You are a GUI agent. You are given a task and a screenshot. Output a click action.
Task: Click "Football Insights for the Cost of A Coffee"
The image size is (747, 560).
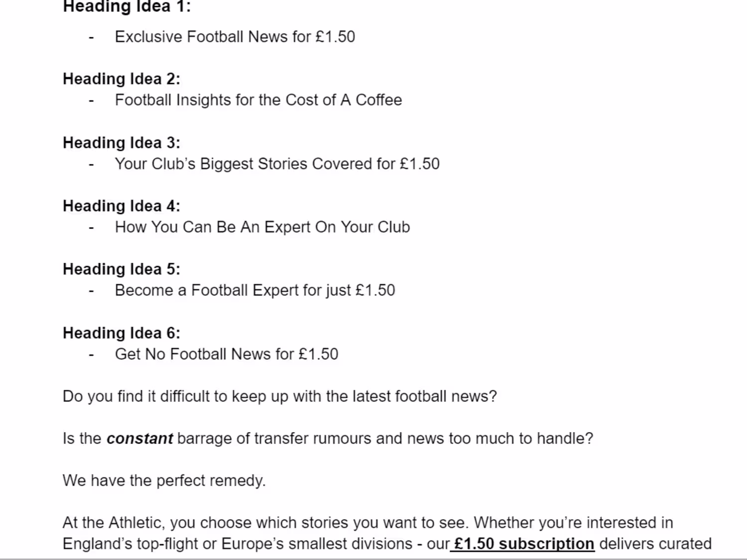coord(258,100)
